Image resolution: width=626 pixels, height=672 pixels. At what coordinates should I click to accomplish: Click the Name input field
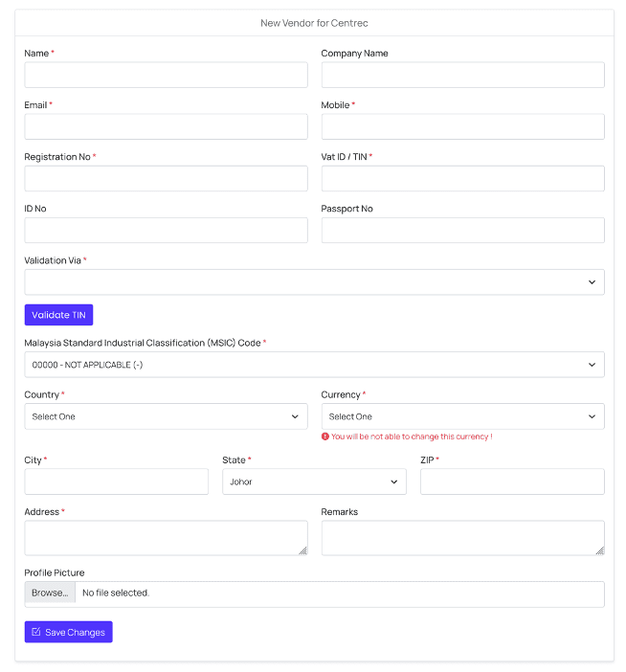166,76
